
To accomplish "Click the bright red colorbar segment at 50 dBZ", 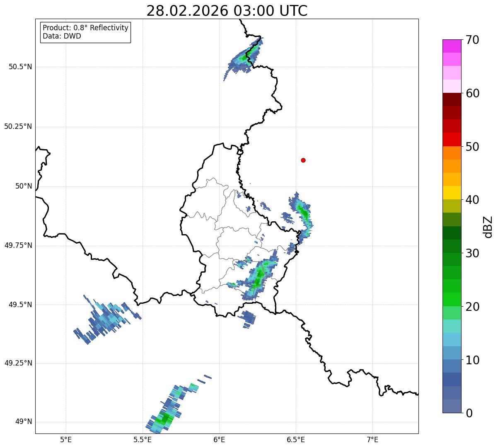I will point(452,140).
